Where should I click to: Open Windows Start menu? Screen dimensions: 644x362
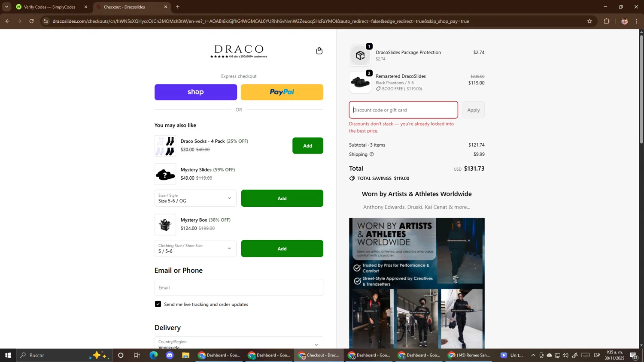(8, 355)
